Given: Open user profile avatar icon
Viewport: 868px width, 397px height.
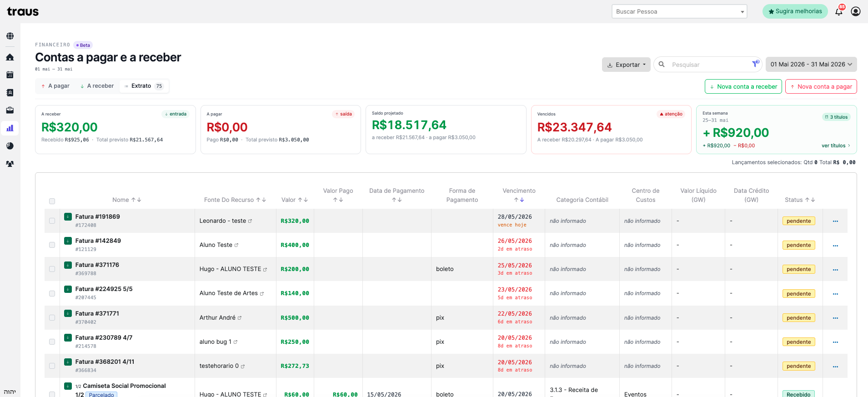Looking at the screenshot, I should [x=856, y=11].
